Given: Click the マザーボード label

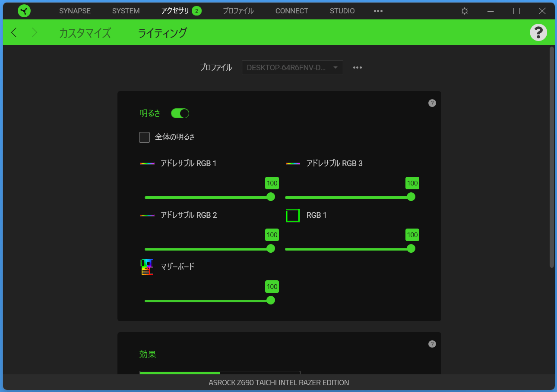Looking at the screenshot, I should pyautogui.click(x=177, y=267).
